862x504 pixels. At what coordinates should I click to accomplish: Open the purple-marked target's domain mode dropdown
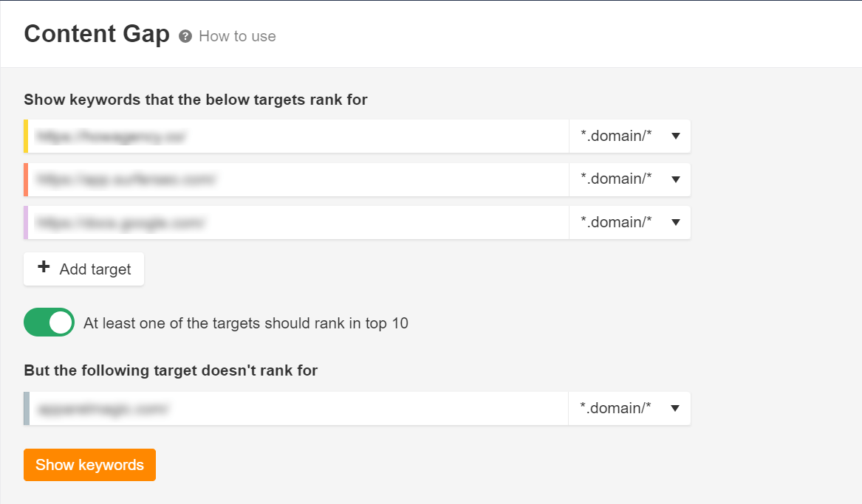tap(629, 222)
